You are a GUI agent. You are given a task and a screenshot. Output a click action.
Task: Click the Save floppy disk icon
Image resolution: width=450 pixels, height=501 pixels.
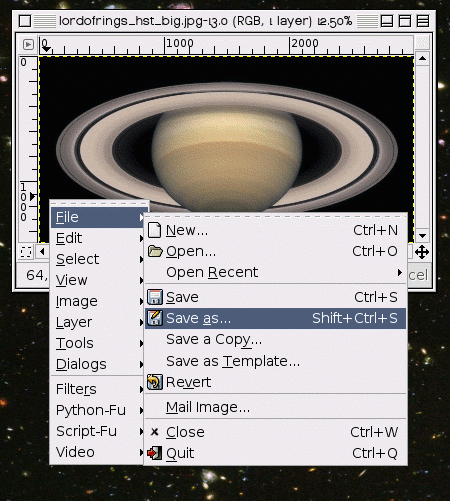point(155,297)
